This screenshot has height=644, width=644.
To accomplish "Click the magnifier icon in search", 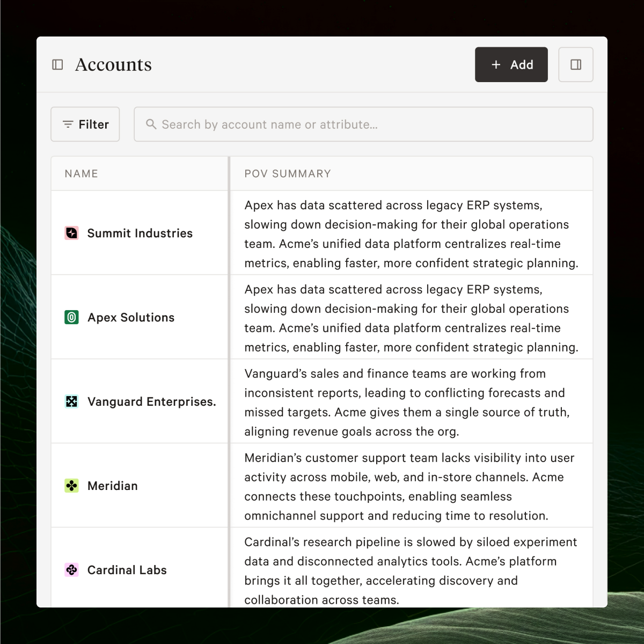I will (x=151, y=124).
